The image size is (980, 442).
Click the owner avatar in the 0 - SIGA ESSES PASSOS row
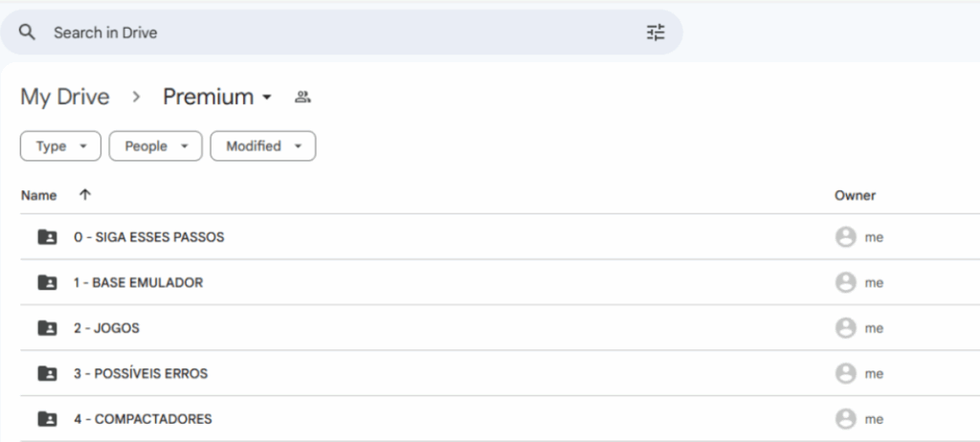846,237
